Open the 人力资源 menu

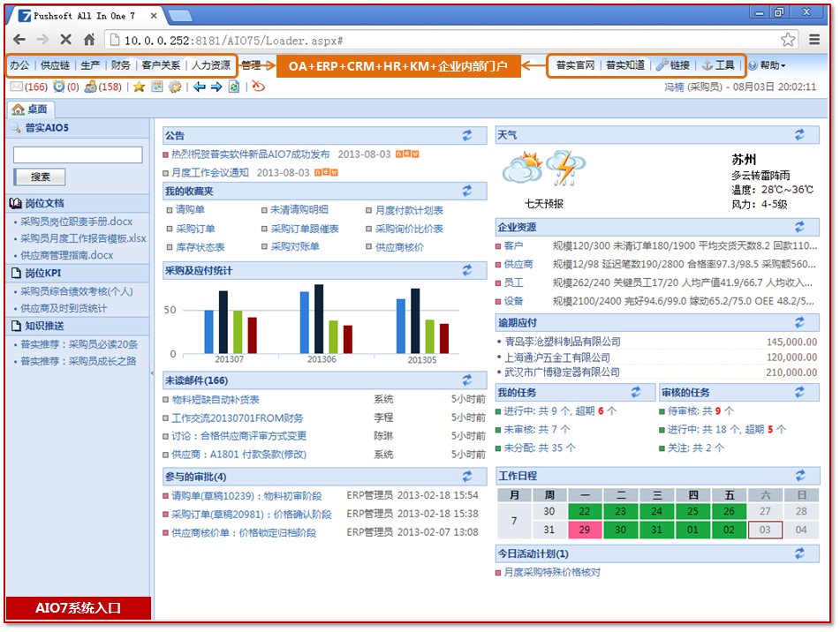(211, 65)
